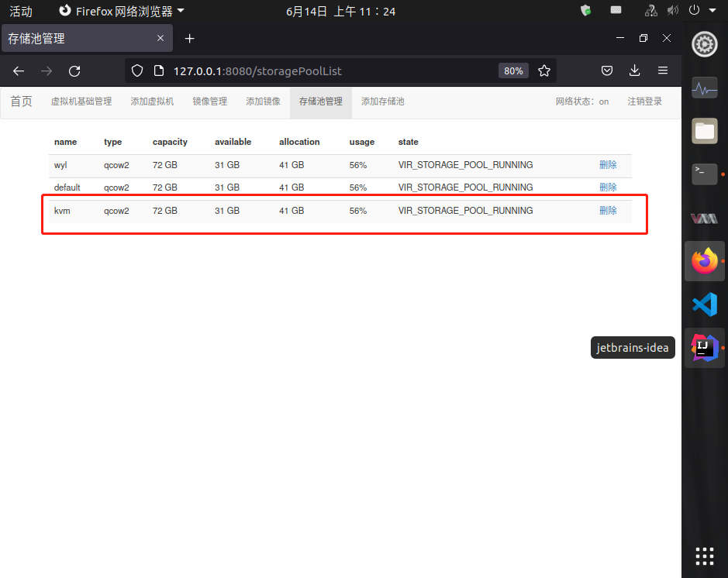This screenshot has width=728, height=578.
Task: Select the kvm pool name cell
Action: click(62, 211)
